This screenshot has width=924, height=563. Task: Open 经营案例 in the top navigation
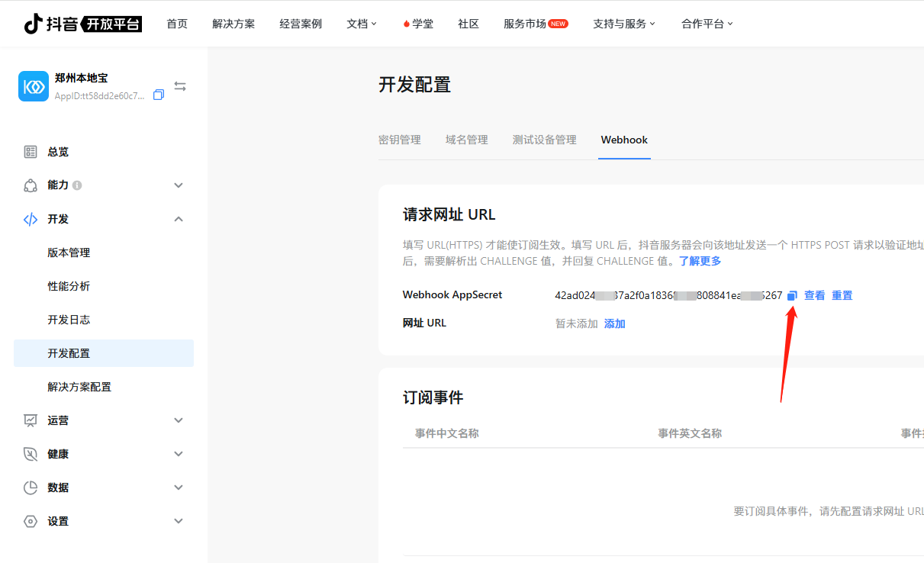(301, 24)
